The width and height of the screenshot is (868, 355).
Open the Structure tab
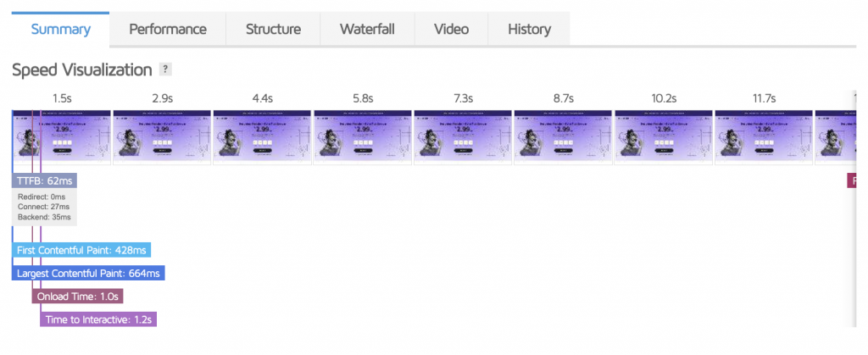[274, 29]
